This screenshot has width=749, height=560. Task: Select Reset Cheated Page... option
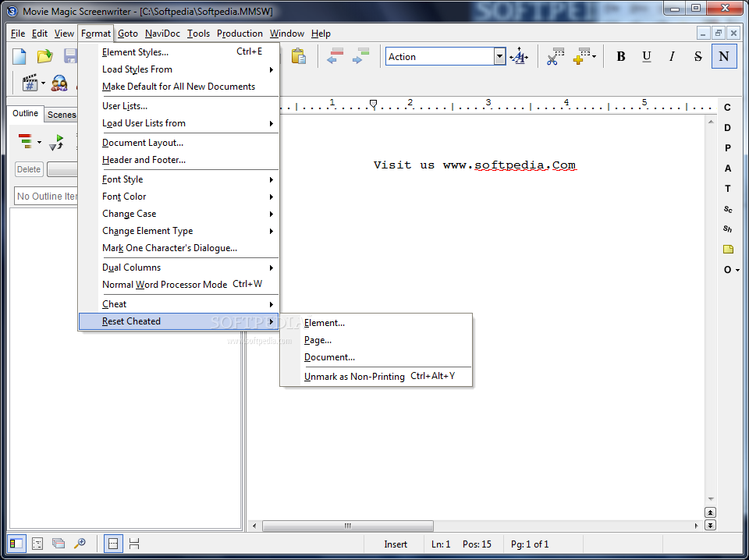[x=376, y=340]
